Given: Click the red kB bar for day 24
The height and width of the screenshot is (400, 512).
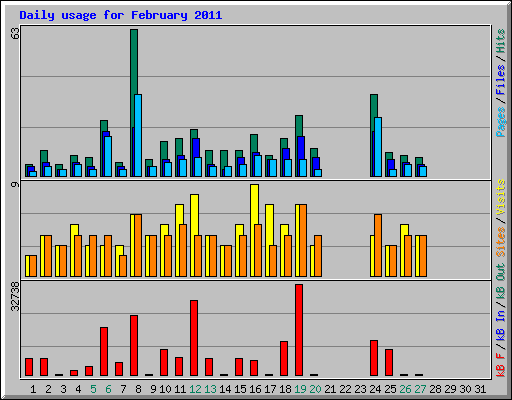Looking at the screenshot, I should 374,358.
